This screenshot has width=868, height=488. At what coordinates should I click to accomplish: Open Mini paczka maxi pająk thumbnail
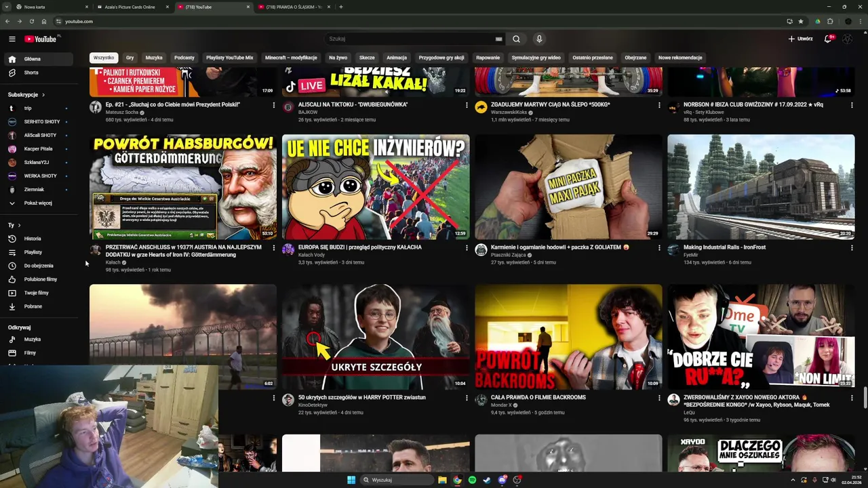coord(568,187)
